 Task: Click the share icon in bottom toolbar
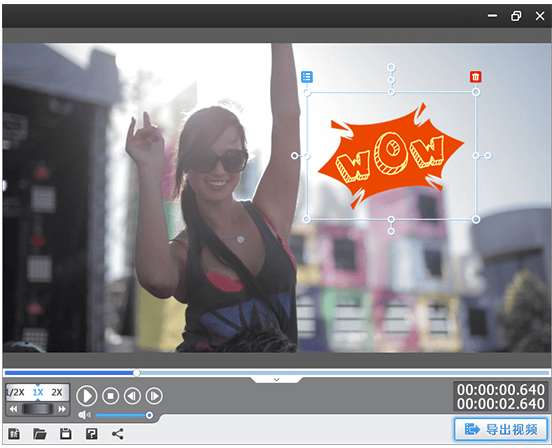coord(118,434)
